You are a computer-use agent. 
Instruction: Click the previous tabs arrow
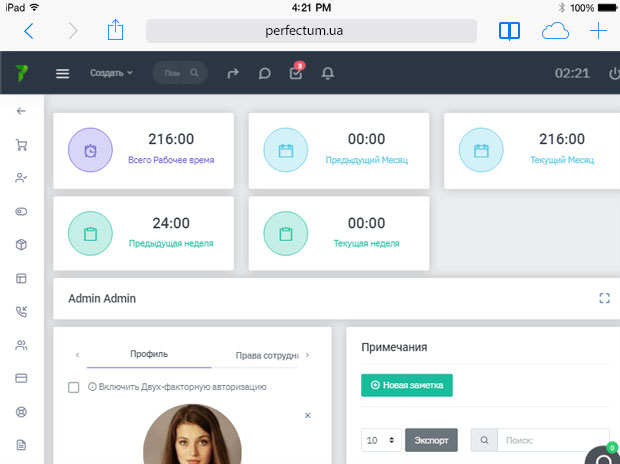coord(78,355)
